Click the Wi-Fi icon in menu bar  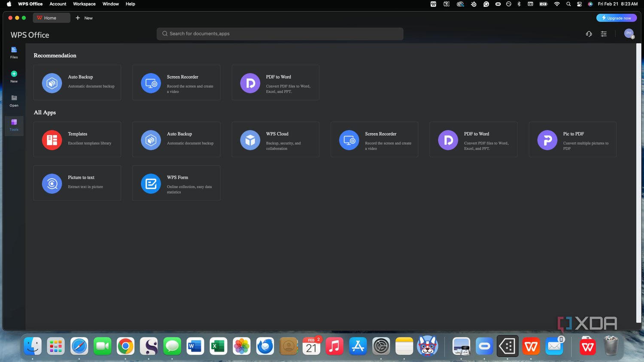point(557,4)
